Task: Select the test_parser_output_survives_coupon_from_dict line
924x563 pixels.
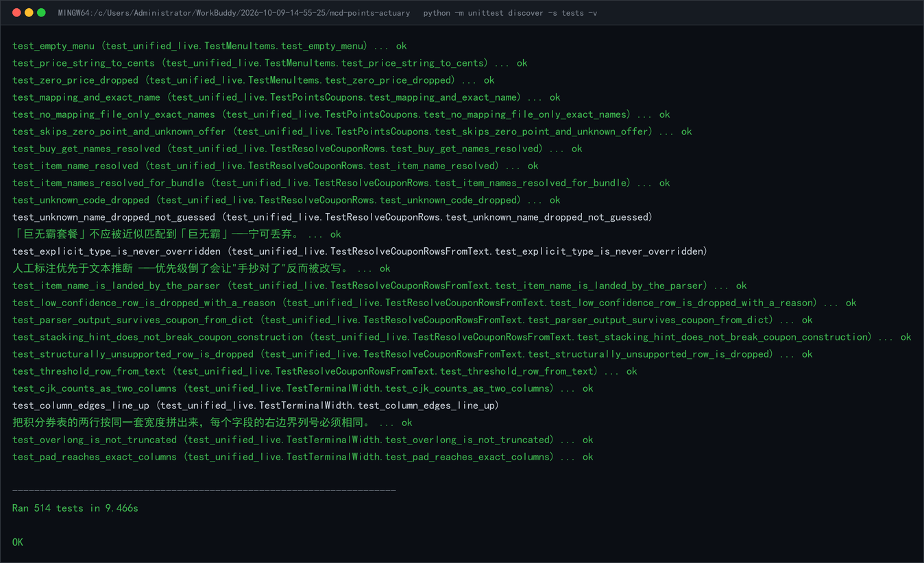Action: [x=412, y=320]
